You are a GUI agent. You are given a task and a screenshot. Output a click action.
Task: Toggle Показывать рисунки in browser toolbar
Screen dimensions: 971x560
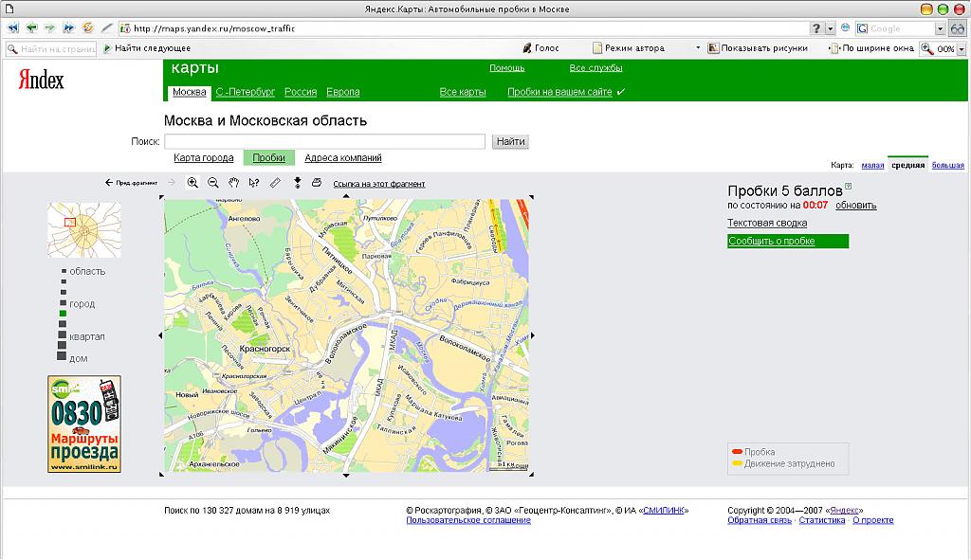coord(758,47)
